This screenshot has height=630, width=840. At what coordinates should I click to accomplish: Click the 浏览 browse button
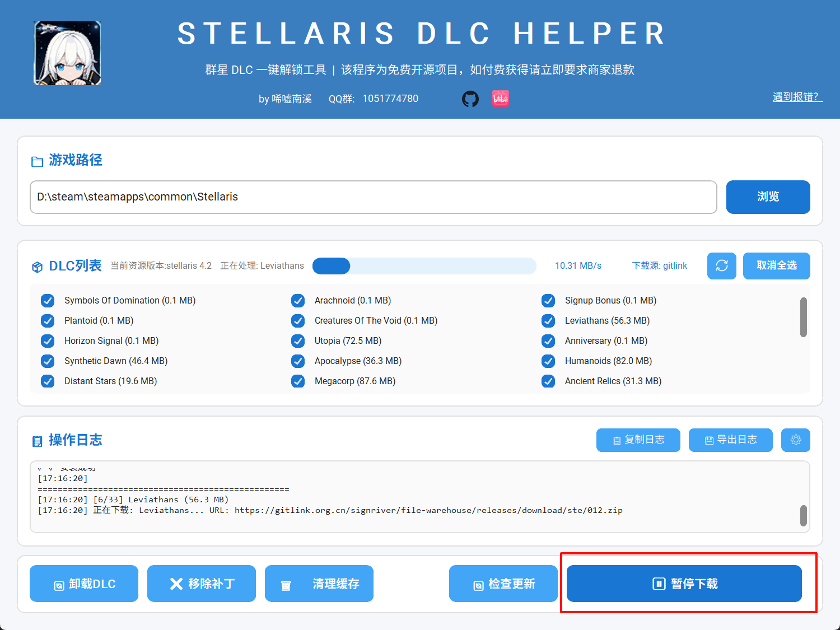tap(768, 197)
